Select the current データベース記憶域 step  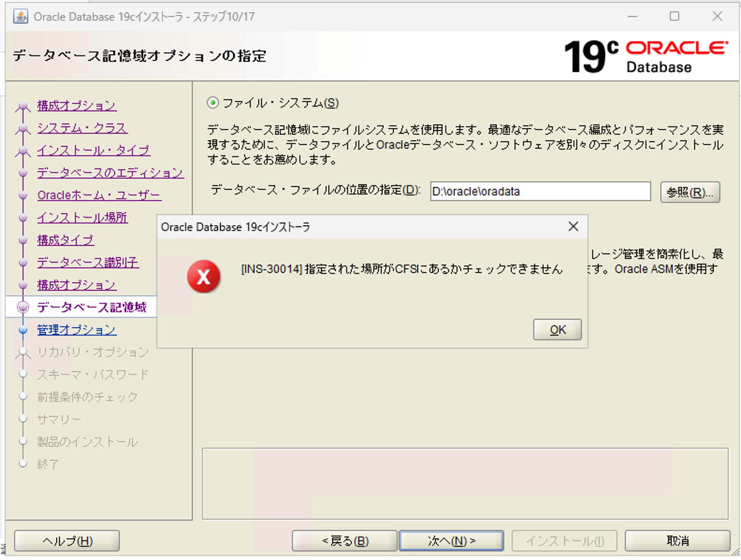[x=92, y=307]
